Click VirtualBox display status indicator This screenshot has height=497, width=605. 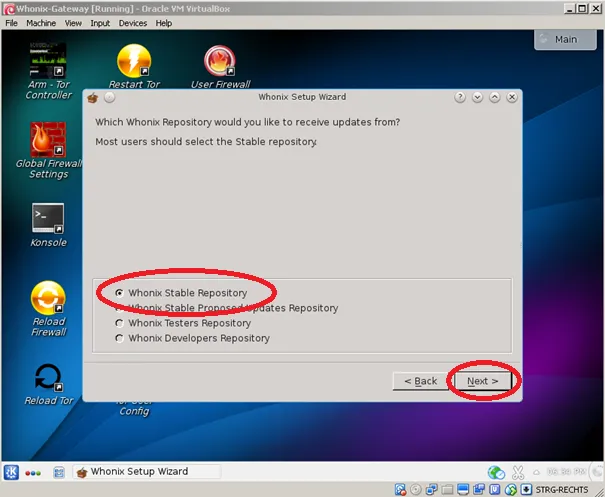[463, 490]
